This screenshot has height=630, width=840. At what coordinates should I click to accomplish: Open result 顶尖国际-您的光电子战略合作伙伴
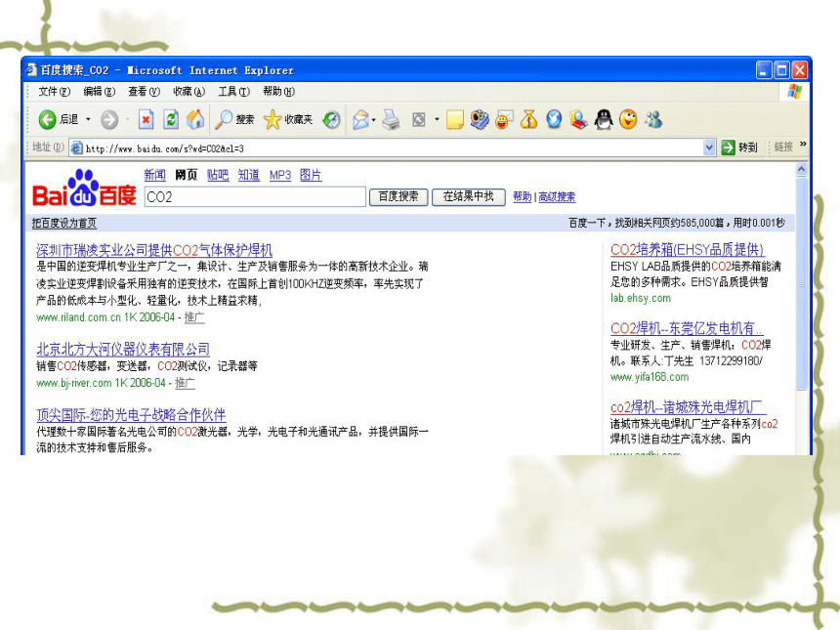pyautogui.click(x=131, y=414)
